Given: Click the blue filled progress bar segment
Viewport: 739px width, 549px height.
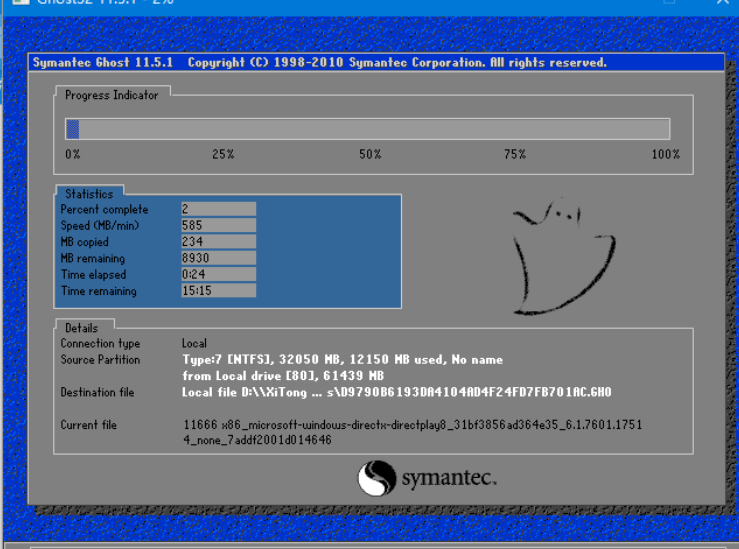Looking at the screenshot, I should [72, 128].
